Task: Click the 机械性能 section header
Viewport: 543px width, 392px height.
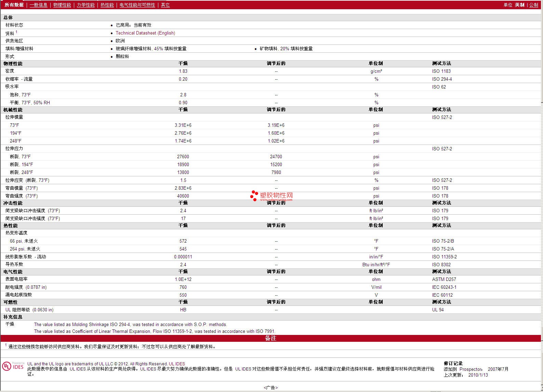Action: [x=13, y=110]
